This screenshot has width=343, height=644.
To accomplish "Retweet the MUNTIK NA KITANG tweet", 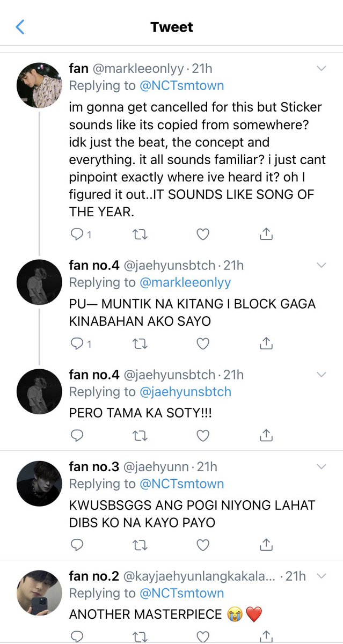I will point(140,344).
